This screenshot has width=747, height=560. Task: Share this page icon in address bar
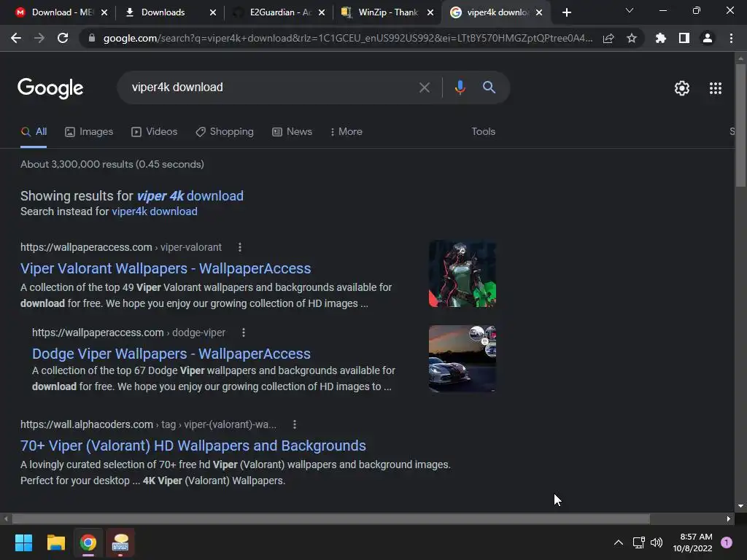coord(608,38)
